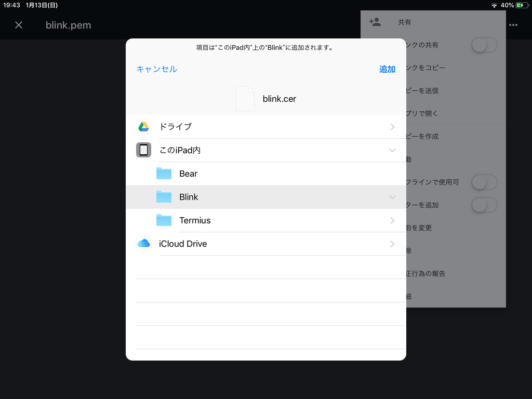Viewport: 532px width, 399px height.
Task: Open the ドライブ location row
Action: 265,127
